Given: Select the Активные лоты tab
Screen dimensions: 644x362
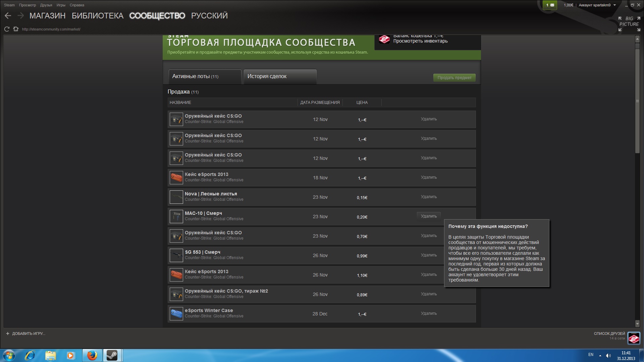Looking at the screenshot, I should tap(205, 77).
